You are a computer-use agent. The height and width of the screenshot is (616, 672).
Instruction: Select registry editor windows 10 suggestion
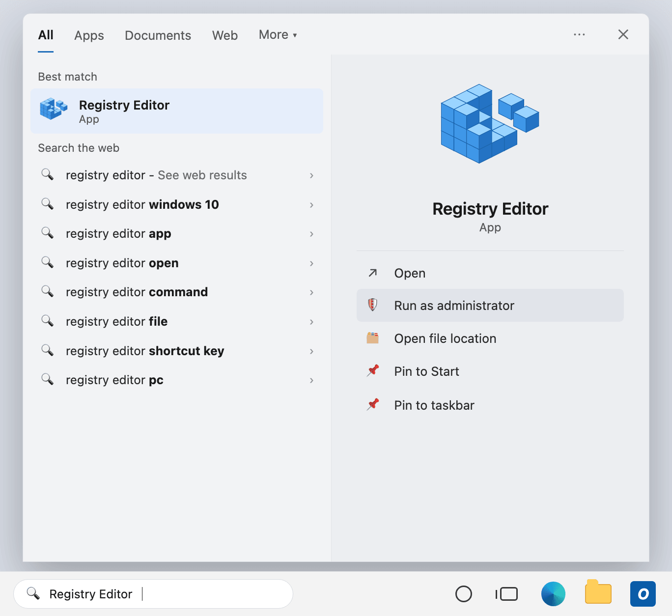[177, 205]
